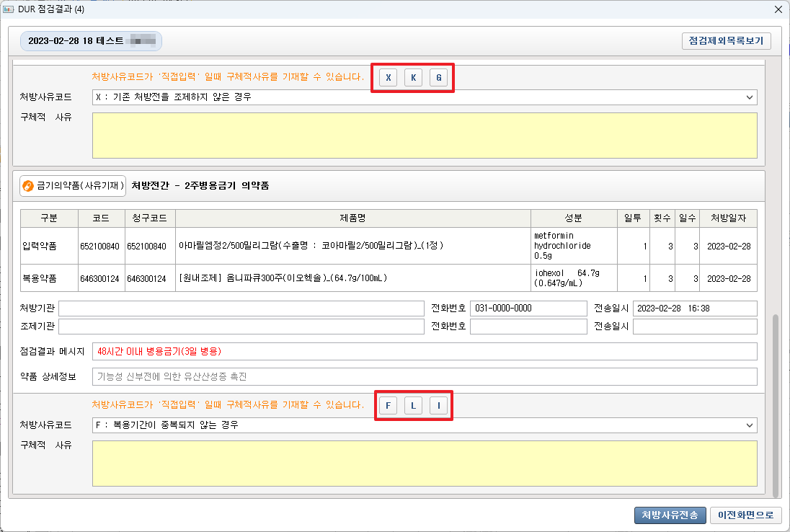Image resolution: width=790 pixels, height=532 pixels.
Task: Open the lower 처방사유코드 dropdown showing F code
Action: [425, 425]
